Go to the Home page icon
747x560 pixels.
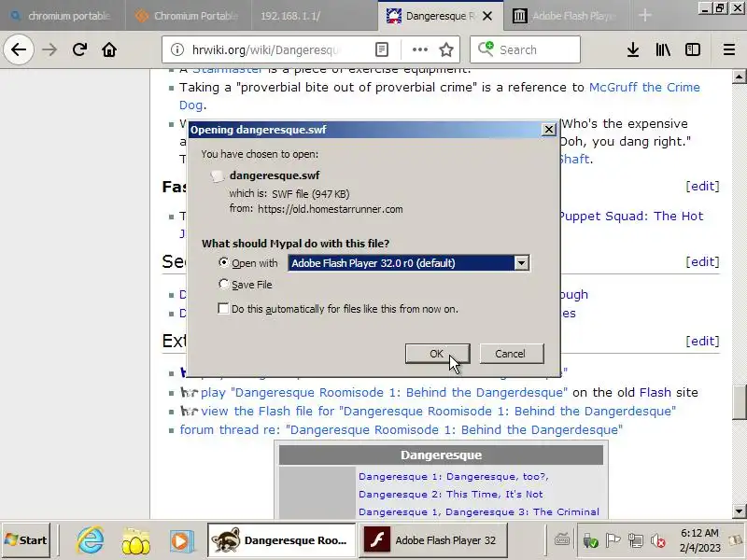109,49
